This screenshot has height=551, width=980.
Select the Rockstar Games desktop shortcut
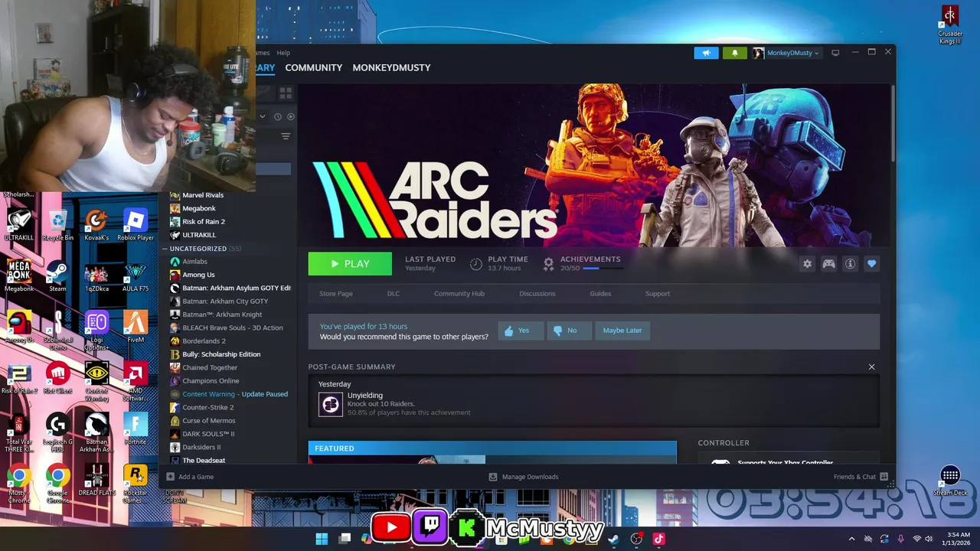click(x=136, y=484)
